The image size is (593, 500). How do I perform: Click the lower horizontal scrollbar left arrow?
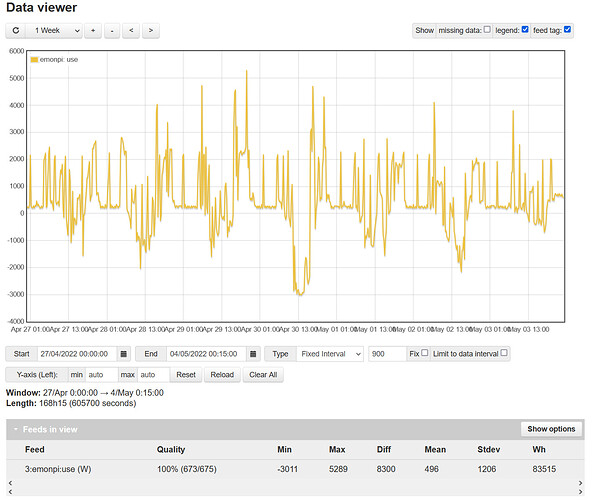coord(10,492)
